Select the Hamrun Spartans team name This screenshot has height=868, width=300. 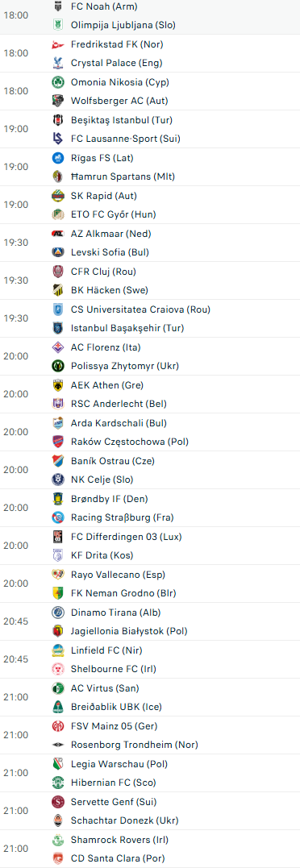(123, 177)
